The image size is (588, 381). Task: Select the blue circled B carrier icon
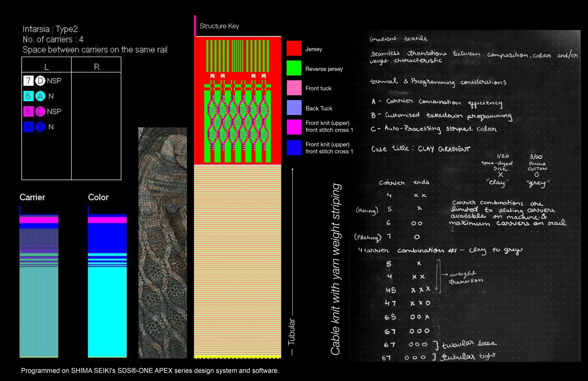point(40,127)
